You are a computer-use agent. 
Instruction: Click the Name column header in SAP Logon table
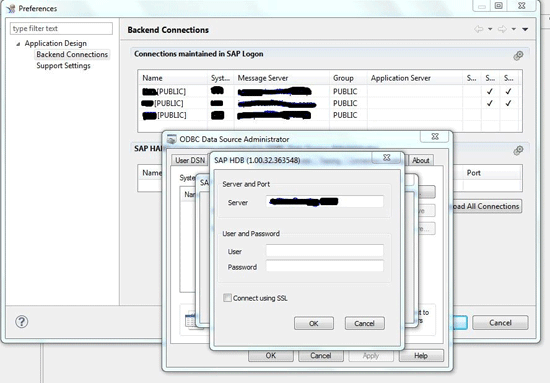coord(173,78)
